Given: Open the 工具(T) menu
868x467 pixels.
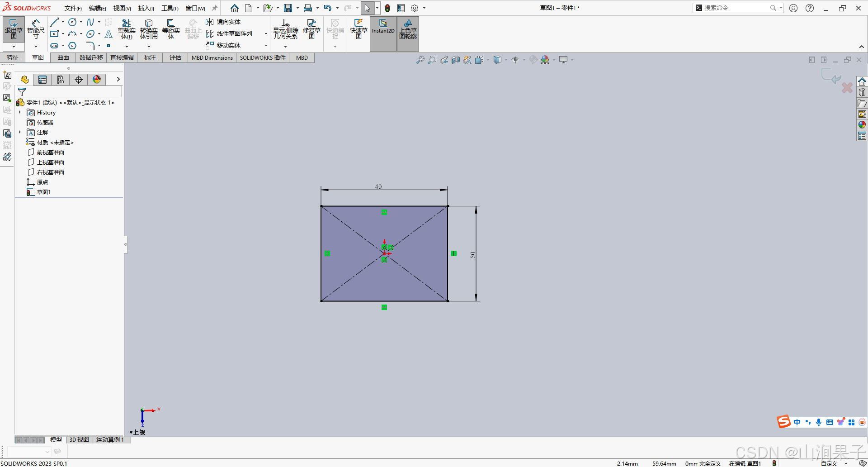Looking at the screenshot, I should pos(169,8).
